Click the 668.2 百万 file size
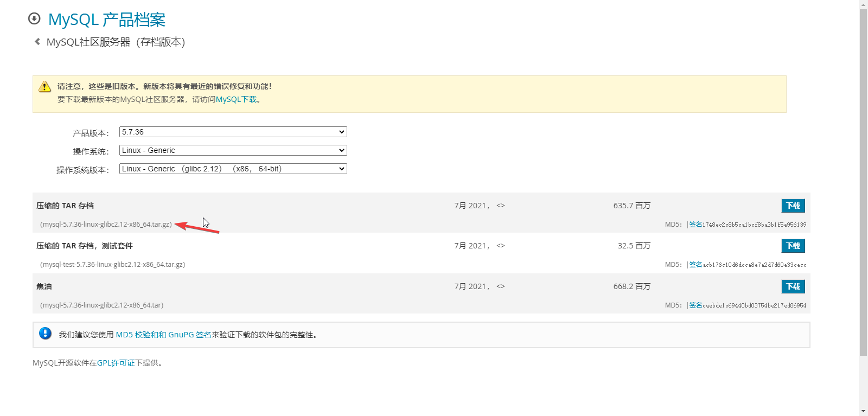The height and width of the screenshot is (416, 868). pyautogui.click(x=632, y=286)
